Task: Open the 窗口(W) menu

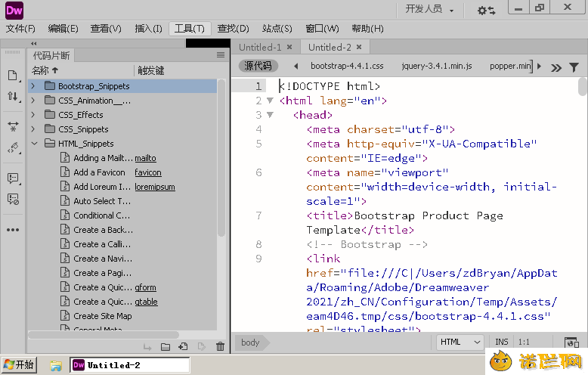Action: click(x=322, y=29)
